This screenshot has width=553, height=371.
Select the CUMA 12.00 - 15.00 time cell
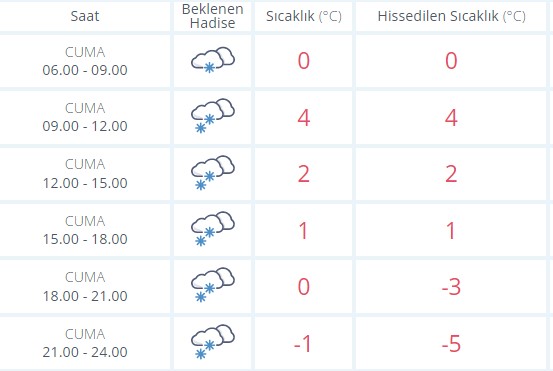pos(85,174)
